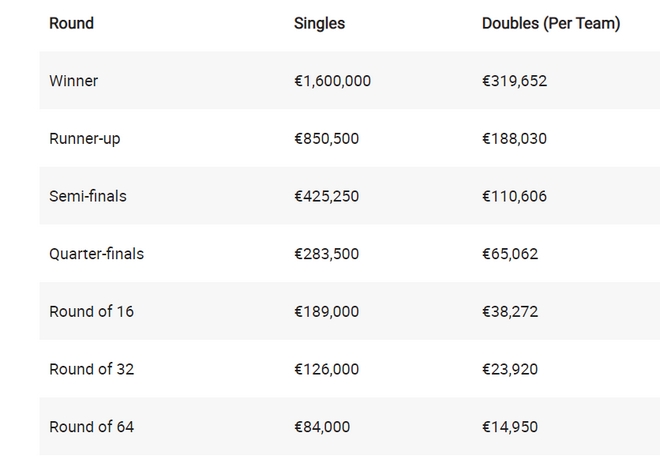The width and height of the screenshot is (660, 456).
Task: Click the Doubles (Per Team) header
Action: pos(551,23)
